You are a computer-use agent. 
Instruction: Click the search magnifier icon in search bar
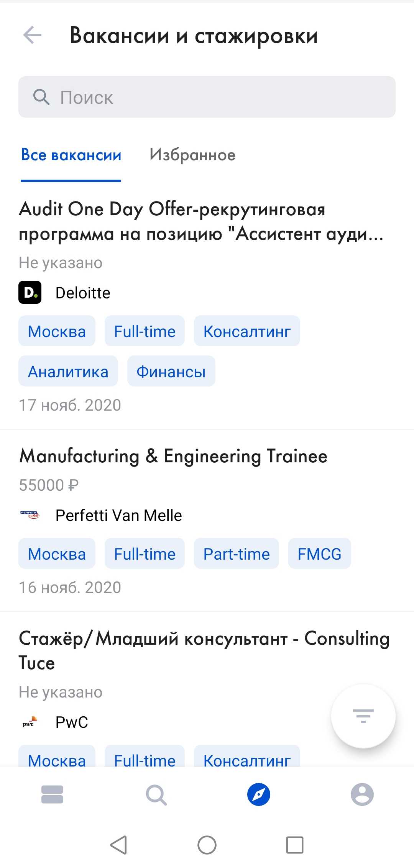click(41, 97)
